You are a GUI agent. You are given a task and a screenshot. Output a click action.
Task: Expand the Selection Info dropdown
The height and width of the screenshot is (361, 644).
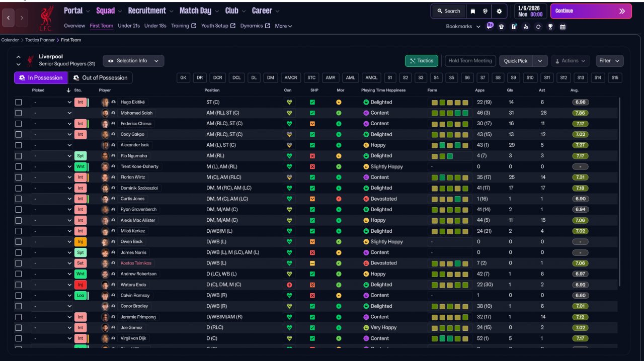(x=133, y=61)
